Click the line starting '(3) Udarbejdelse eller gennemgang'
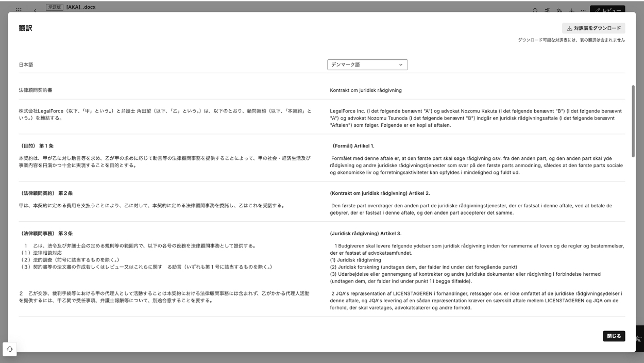The image size is (644, 363). pyautogui.click(x=465, y=277)
